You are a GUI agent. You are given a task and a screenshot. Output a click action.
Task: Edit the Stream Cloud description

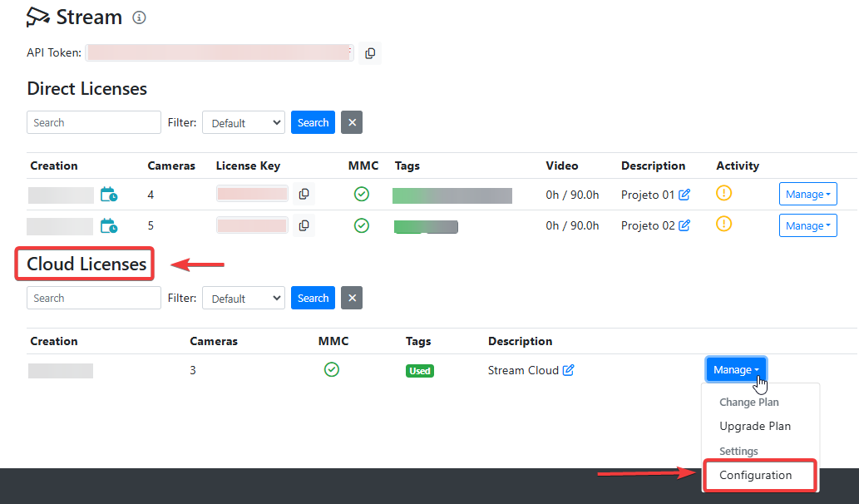click(x=569, y=370)
